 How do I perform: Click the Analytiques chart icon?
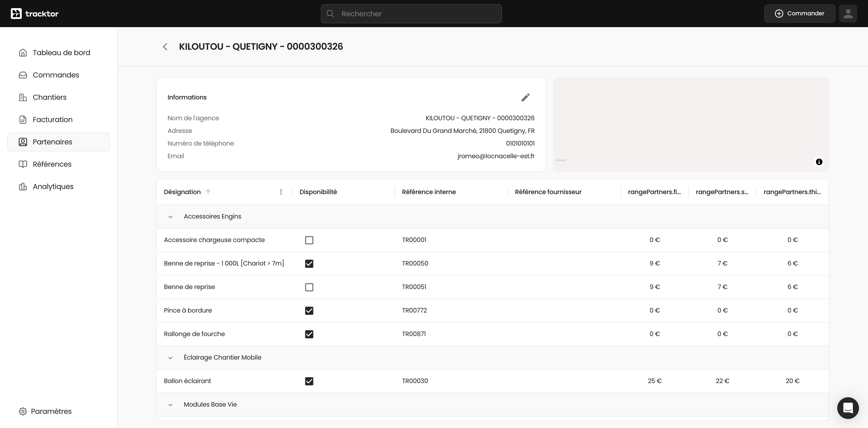coord(23,186)
